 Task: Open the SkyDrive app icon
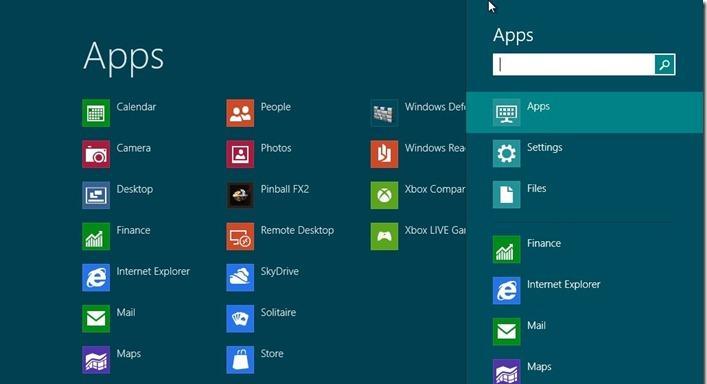click(240, 277)
